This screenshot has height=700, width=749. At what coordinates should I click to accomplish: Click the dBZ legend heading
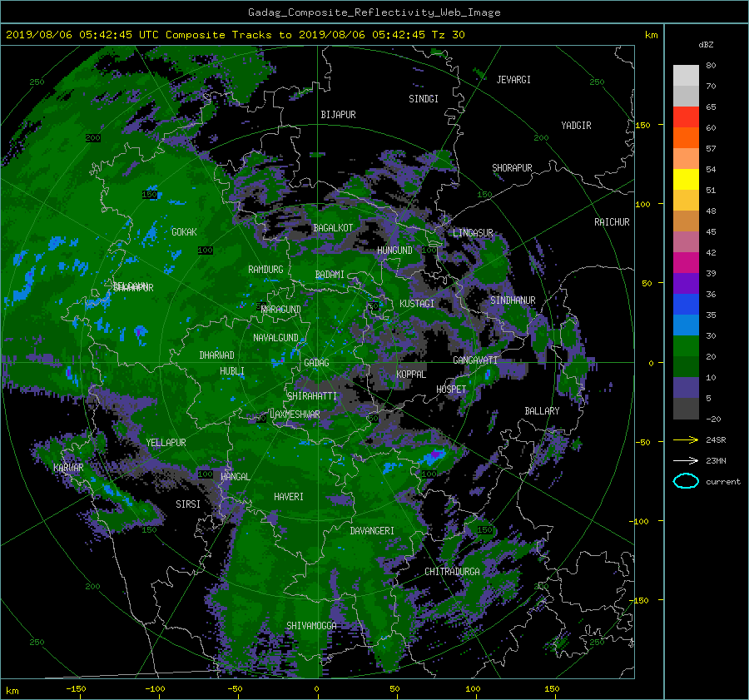(706, 45)
